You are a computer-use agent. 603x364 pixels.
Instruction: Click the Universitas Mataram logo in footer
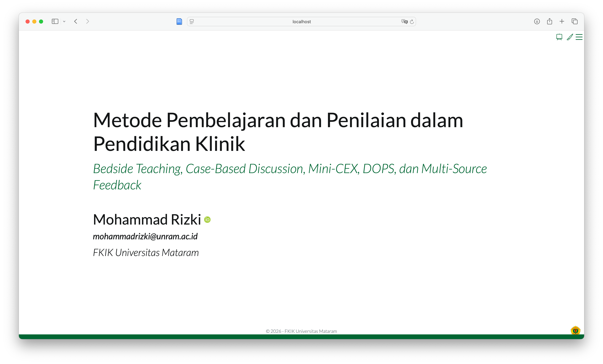[x=575, y=331]
